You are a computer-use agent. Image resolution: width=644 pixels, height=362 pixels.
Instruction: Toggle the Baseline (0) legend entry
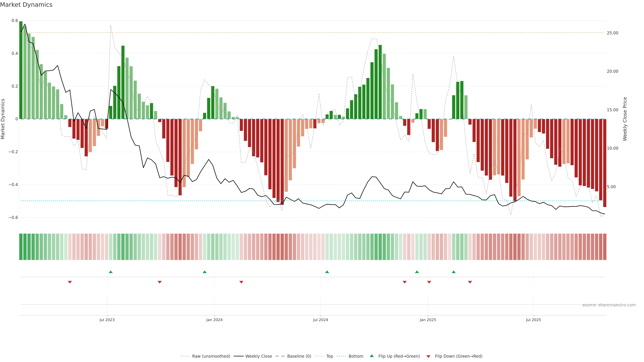point(299,356)
